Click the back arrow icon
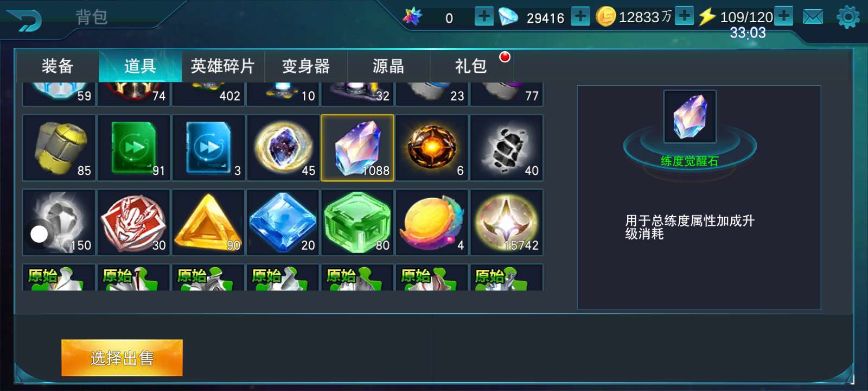The height and width of the screenshot is (391, 868). click(x=23, y=20)
